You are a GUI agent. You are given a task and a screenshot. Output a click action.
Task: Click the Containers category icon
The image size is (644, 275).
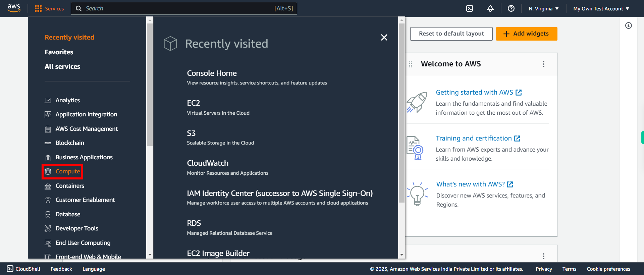(48, 186)
